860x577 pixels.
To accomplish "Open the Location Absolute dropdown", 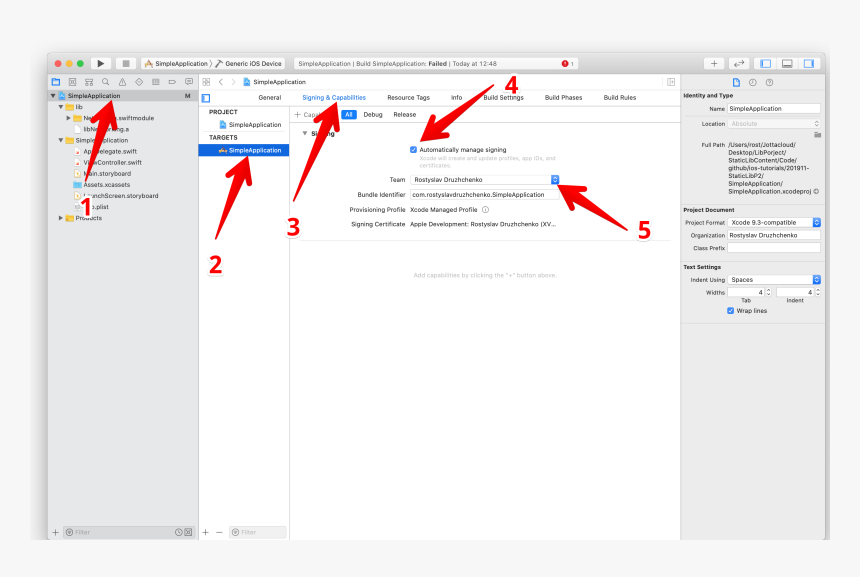I will (774, 123).
